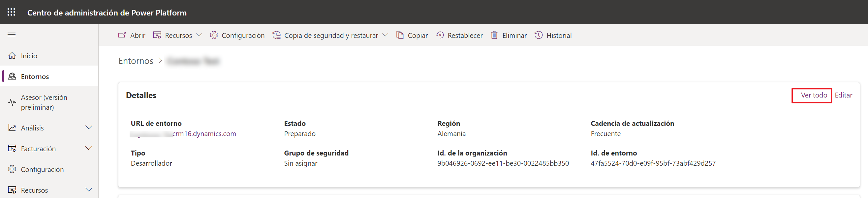
Task: Click the Entornos globe icon
Action: coord(12,76)
